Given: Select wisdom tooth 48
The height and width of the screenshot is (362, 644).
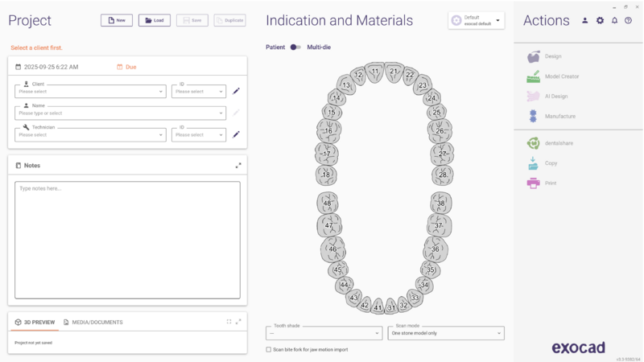Looking at the screenshot, I should pyautogui.click(x=328, y=203).
